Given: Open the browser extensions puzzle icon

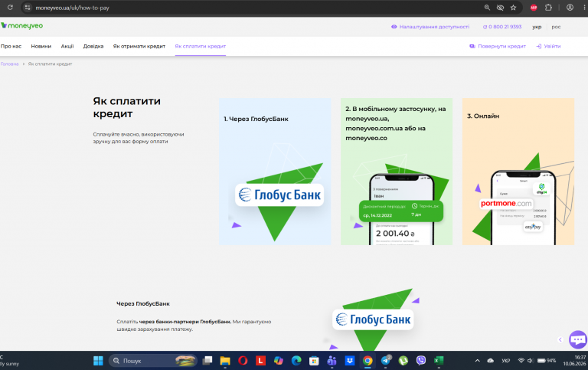Looking at the screenshot, I should (548, 8).
